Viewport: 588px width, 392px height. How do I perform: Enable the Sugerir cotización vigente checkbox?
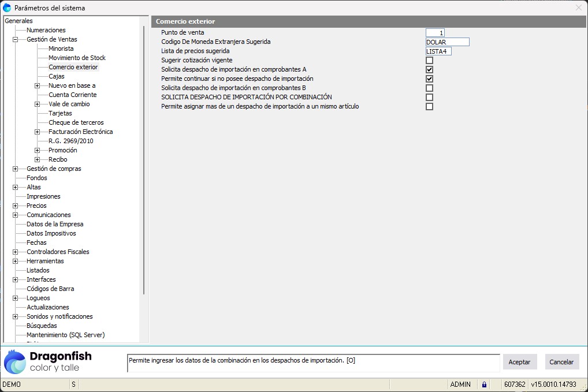tap(429, 61)
